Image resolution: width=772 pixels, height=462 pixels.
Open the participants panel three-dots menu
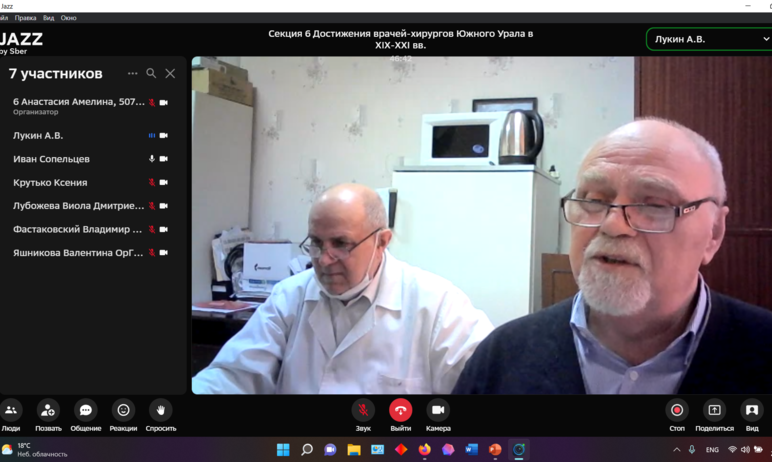coord(132,73)
